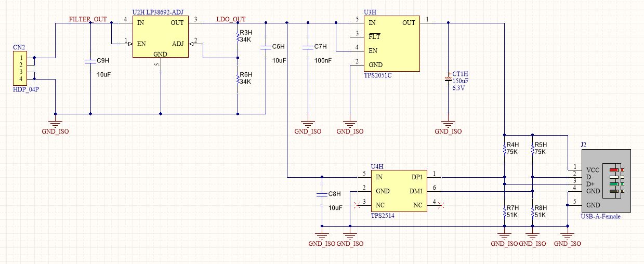Click the EN pin label on U3H
644x264 pixels.
[373, 51]
